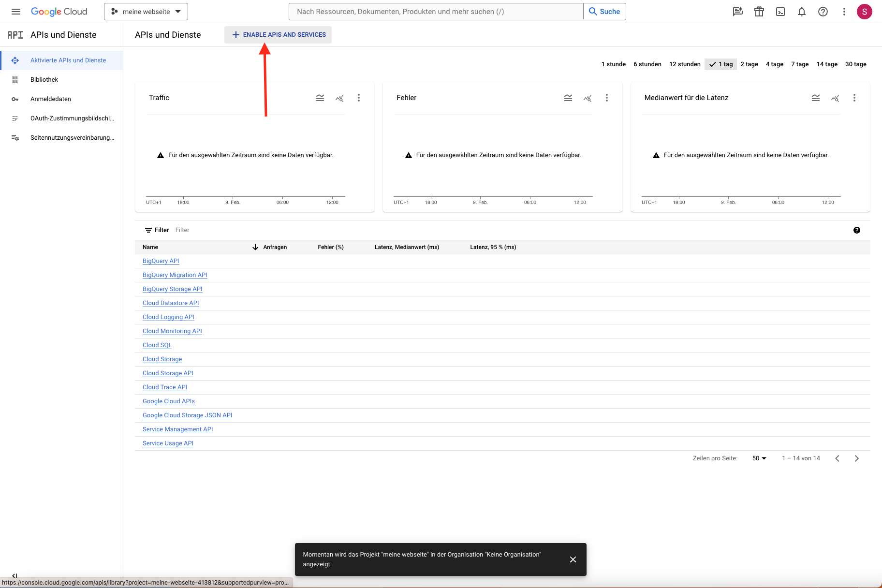Sort by Anfragen column arrow
The width and height of the screenshot is (882, 588).
[255, 247]
